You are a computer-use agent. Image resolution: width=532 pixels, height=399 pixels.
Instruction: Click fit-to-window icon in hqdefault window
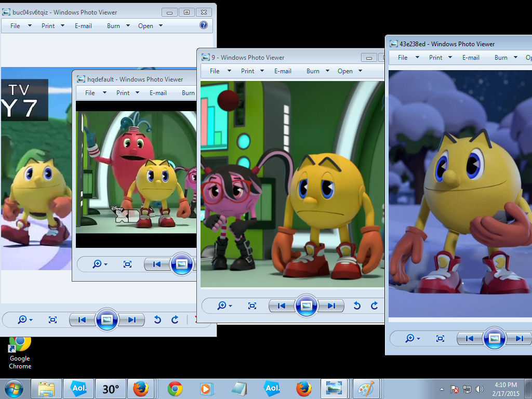(x=128, y=264)
